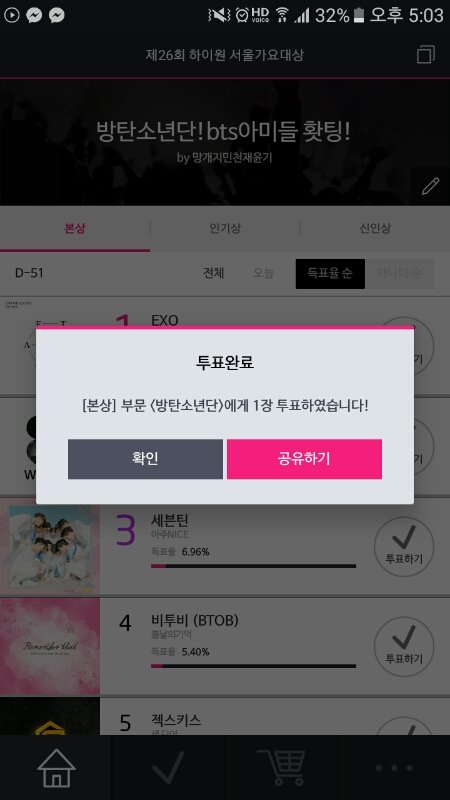
Task: Open the vote checkmark tab in bottom bar
Action: (168, 767)
